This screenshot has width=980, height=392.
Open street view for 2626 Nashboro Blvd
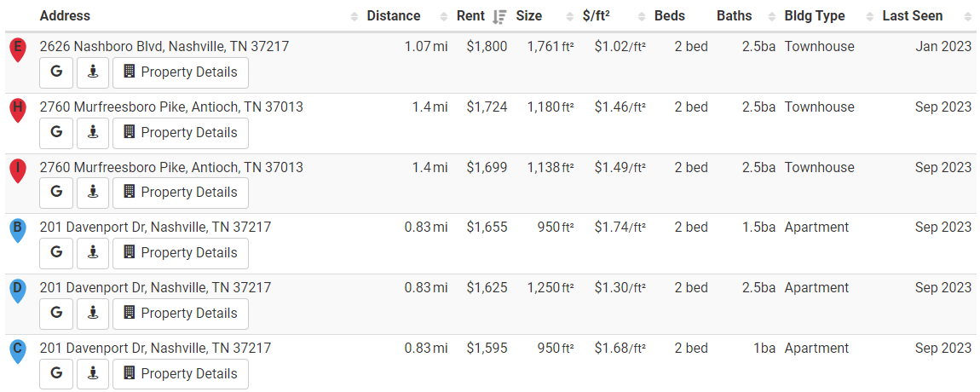93,72
